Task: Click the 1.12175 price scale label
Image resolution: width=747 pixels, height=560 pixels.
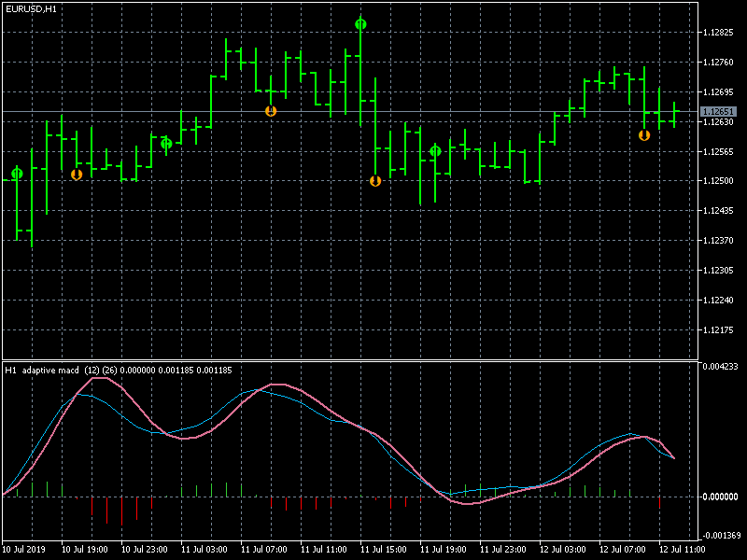Action: click(718, 329)
